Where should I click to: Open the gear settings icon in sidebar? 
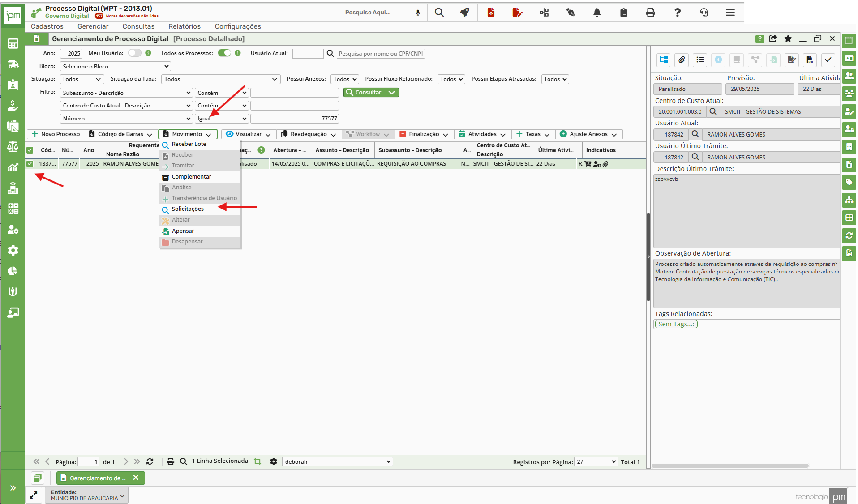[13, 250]
